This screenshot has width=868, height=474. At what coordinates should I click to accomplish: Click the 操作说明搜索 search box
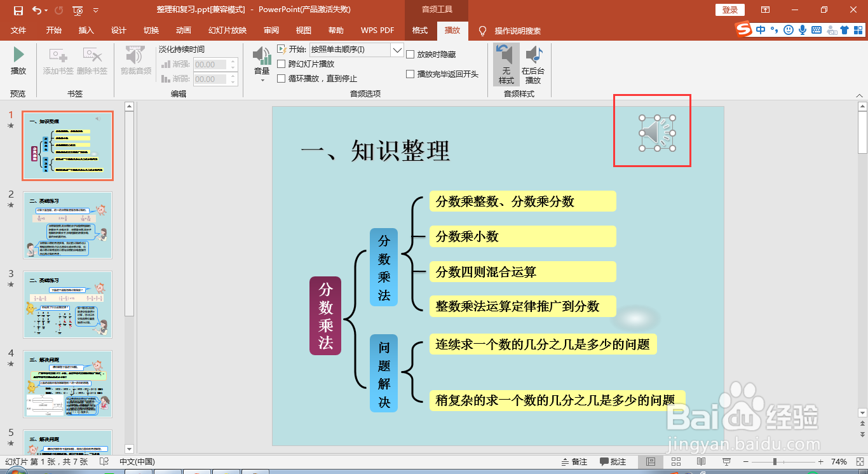pyautogui.click(x=518, y=30)
